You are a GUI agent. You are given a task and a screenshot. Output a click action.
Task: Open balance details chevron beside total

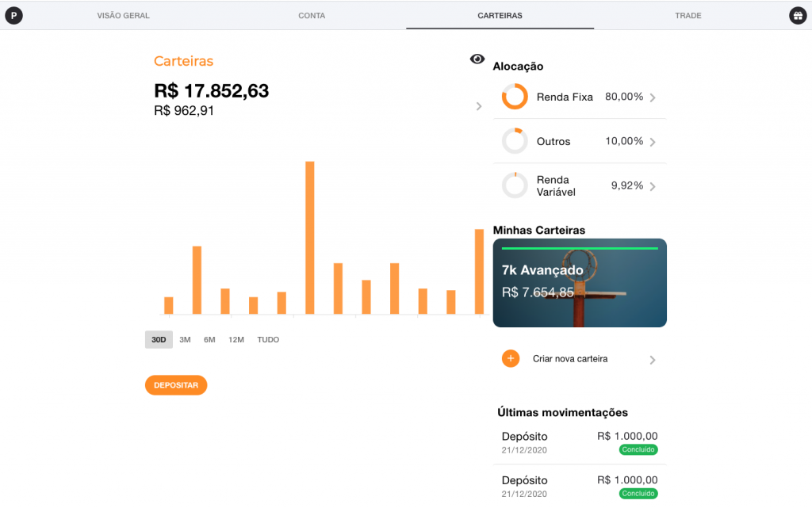click(478, 106)
